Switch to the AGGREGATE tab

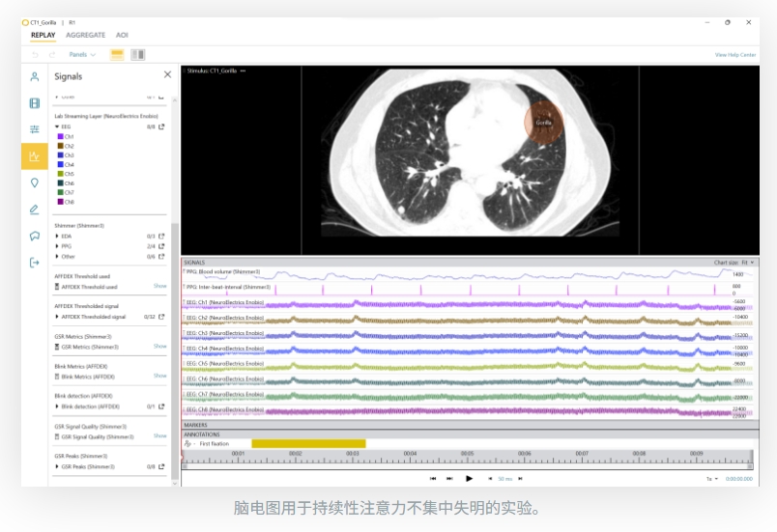tap(86, 35)
